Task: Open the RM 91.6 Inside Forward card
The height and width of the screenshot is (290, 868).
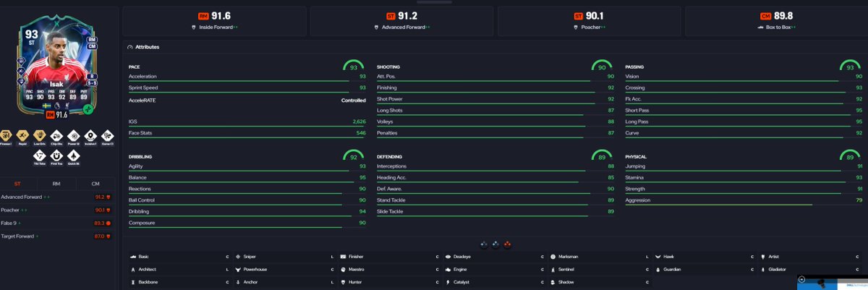Action: tap(214, 21)
